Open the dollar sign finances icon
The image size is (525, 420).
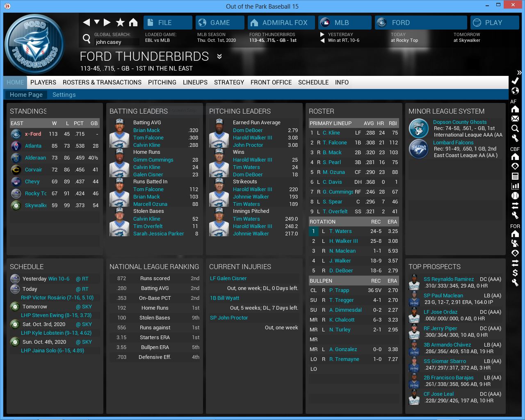[515, 273]
